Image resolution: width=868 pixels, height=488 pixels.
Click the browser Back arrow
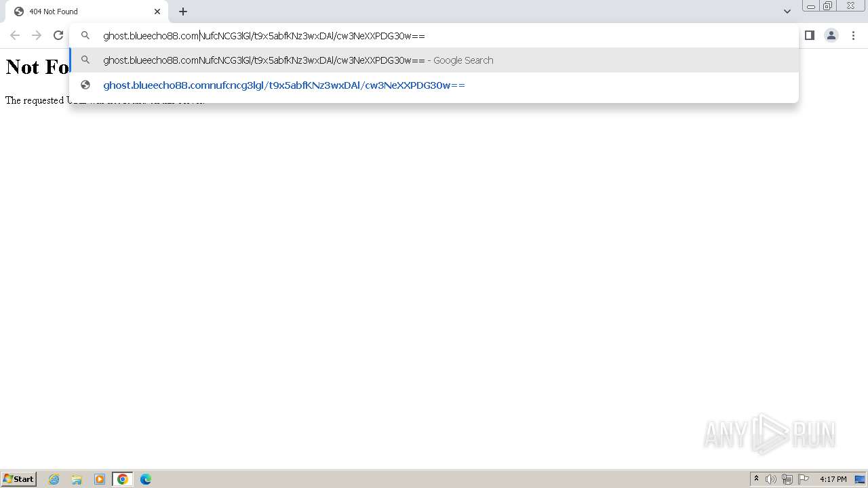pos(15,35)
